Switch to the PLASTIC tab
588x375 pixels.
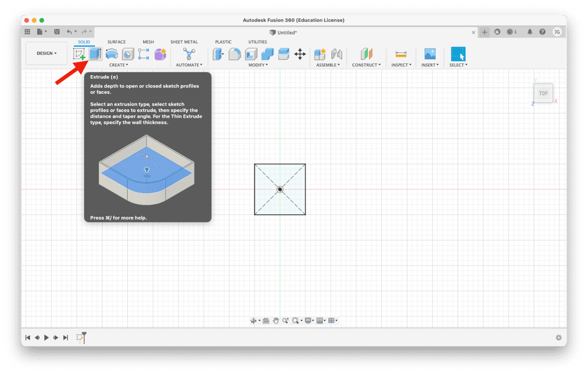tap(223, 42)
